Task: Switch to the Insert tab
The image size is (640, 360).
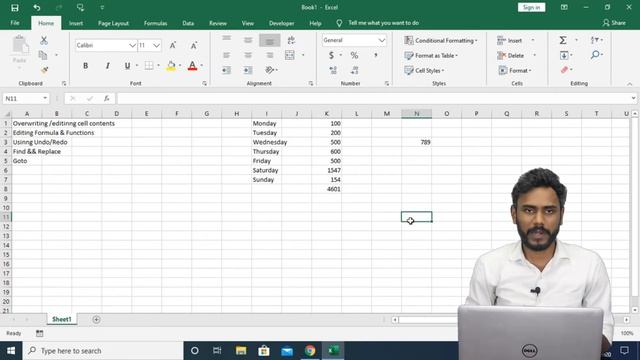Action: pos(76,23)
